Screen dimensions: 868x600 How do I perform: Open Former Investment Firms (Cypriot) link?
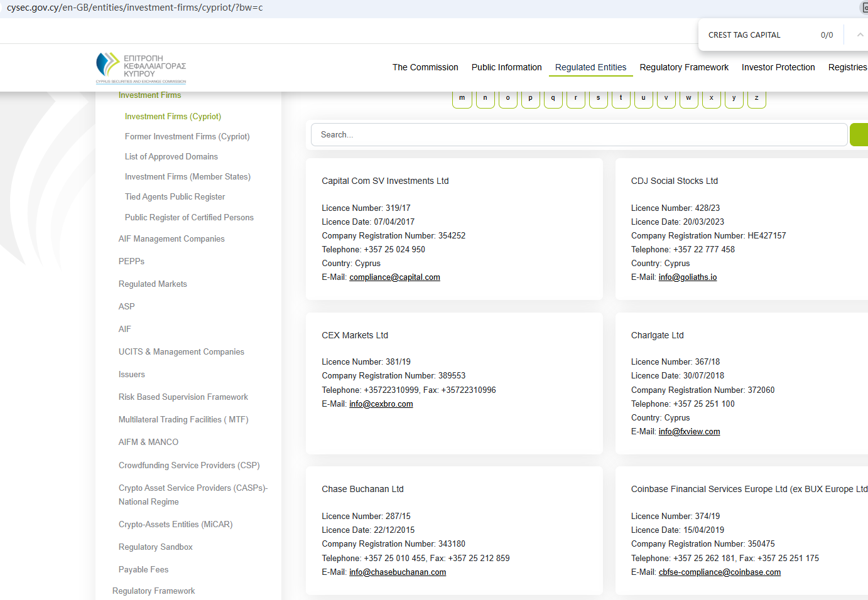click(x=187, y=137)
